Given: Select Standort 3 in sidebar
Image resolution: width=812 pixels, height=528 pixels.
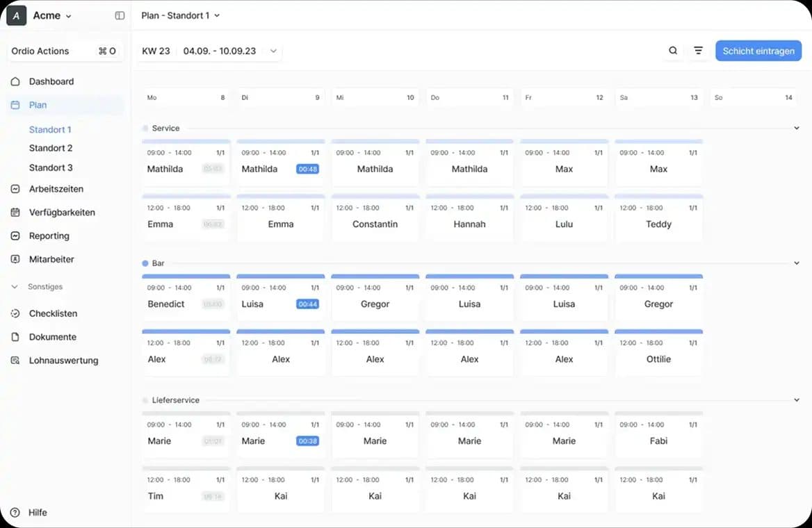Looking at the screenshot, I should click(x=51, y=167).
